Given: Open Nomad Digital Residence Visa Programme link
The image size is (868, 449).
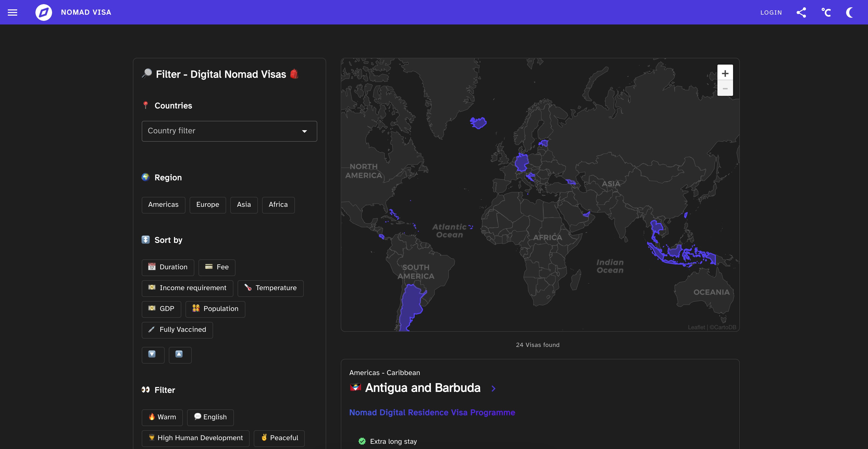Looking at the screenshot, I should (x=432, y=412).
